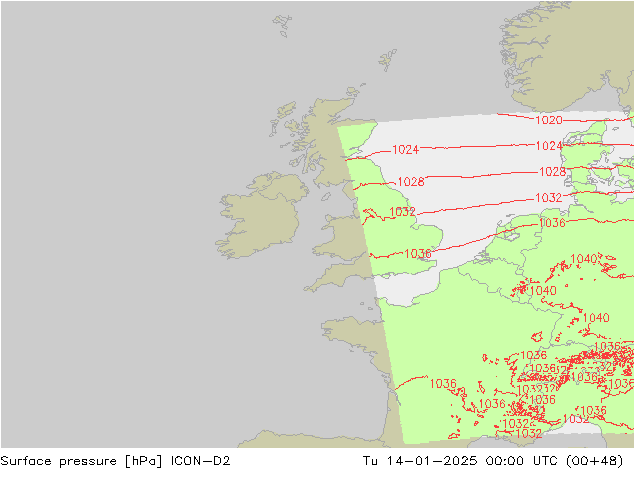Click the southernmost 1040 isobar label
Image resolution: width=634 pixels, height=490 pixels.
point(596,318)
